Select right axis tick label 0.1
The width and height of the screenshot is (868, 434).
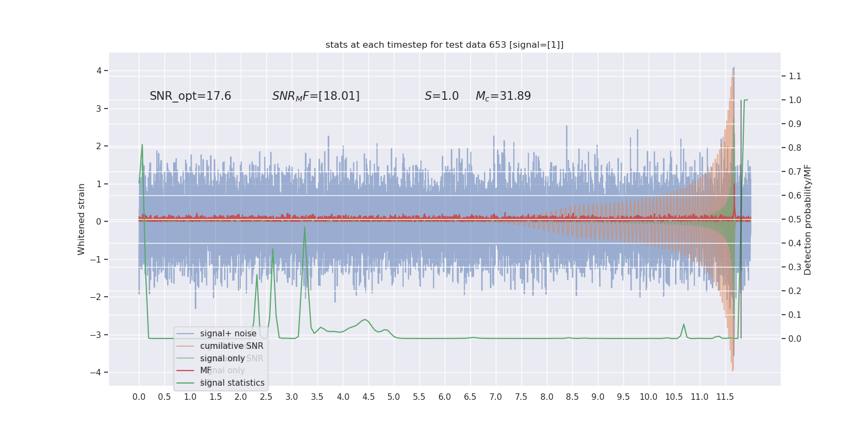(795, 315)
